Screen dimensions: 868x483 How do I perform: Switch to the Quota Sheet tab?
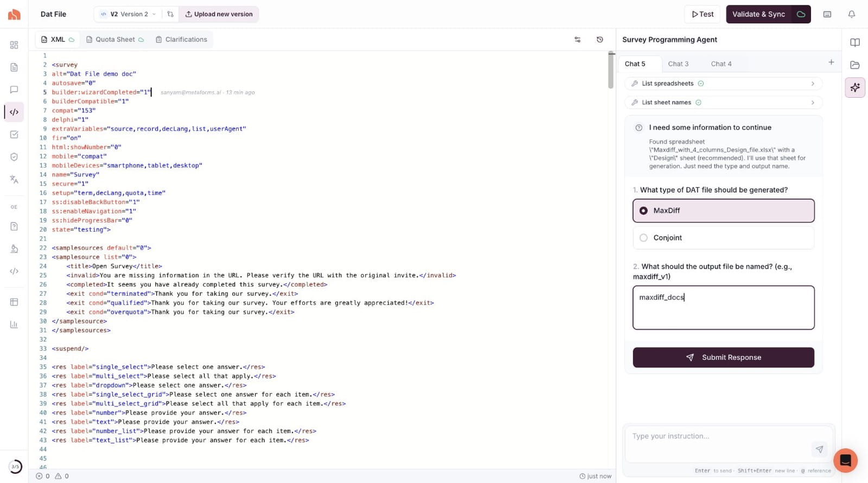coord(114,40)
